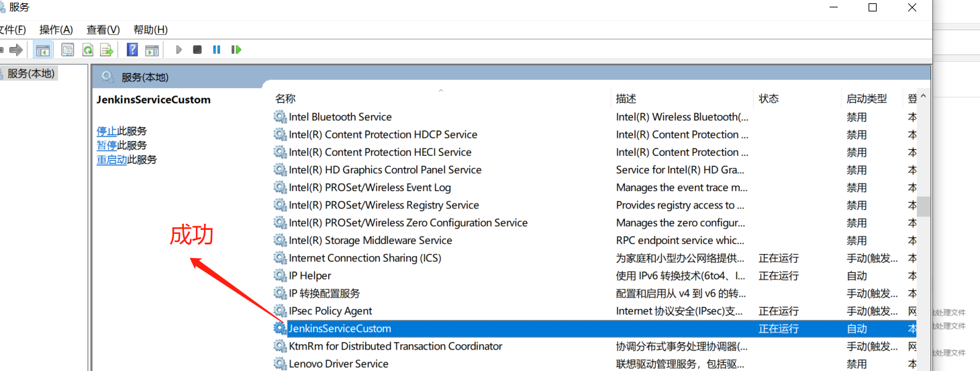Screen dimensions: 980x371
Task: Select Internet Connection Sharing (ICS) name
Action: (365, 258)
